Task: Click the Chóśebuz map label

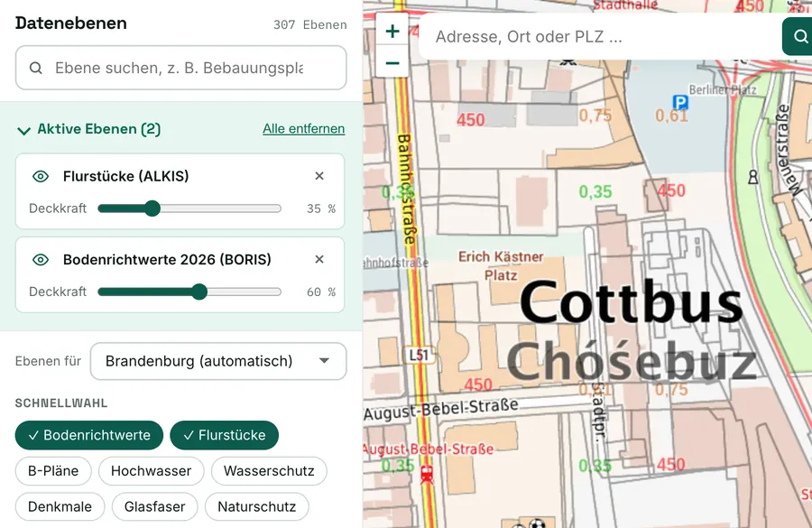Action: tap(632, 362)
